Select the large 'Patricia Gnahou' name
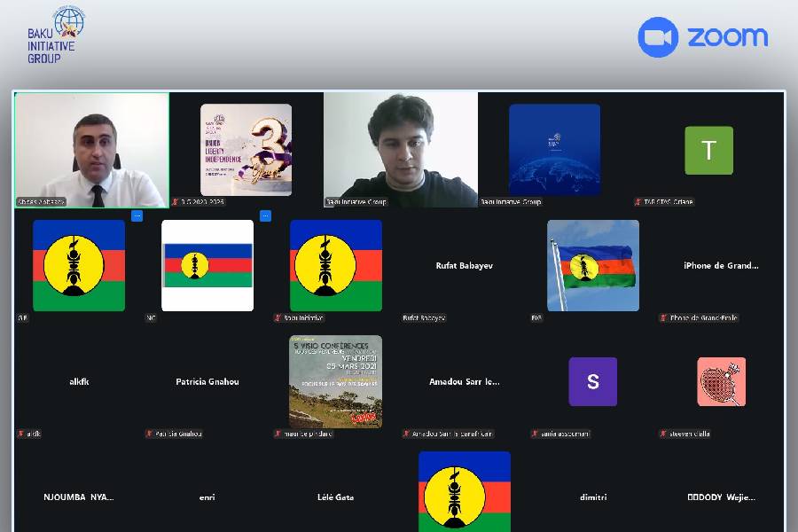This screenshot has width=798, height=532. pos(207,382)
